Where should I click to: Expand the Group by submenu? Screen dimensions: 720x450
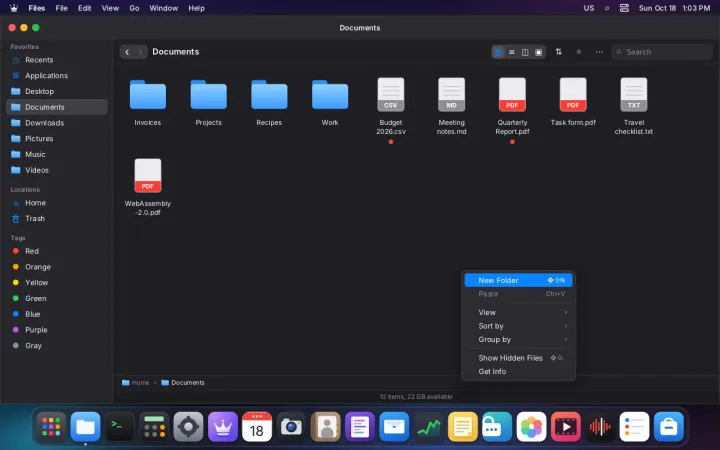point(518,339)
